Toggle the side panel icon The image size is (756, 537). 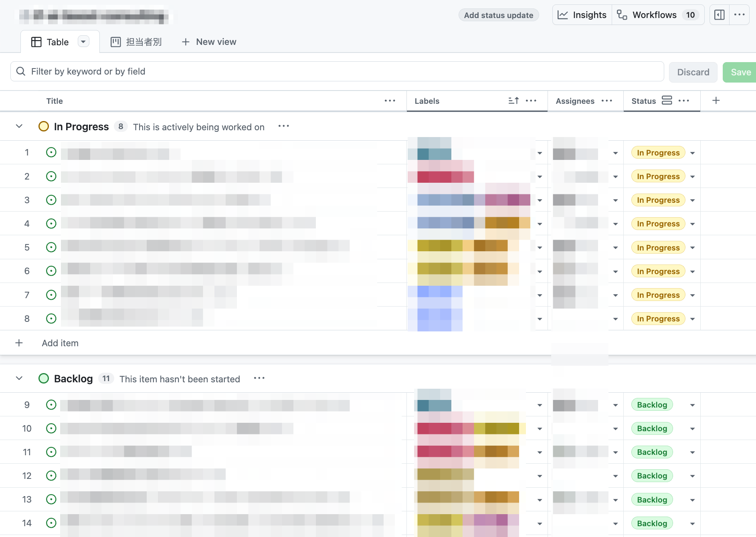[720, 15]
